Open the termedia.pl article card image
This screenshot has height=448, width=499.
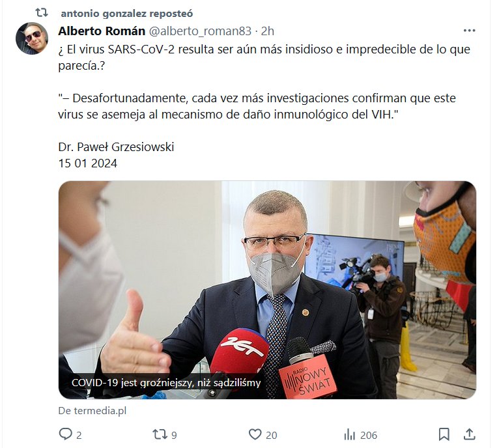pos(267,290)
